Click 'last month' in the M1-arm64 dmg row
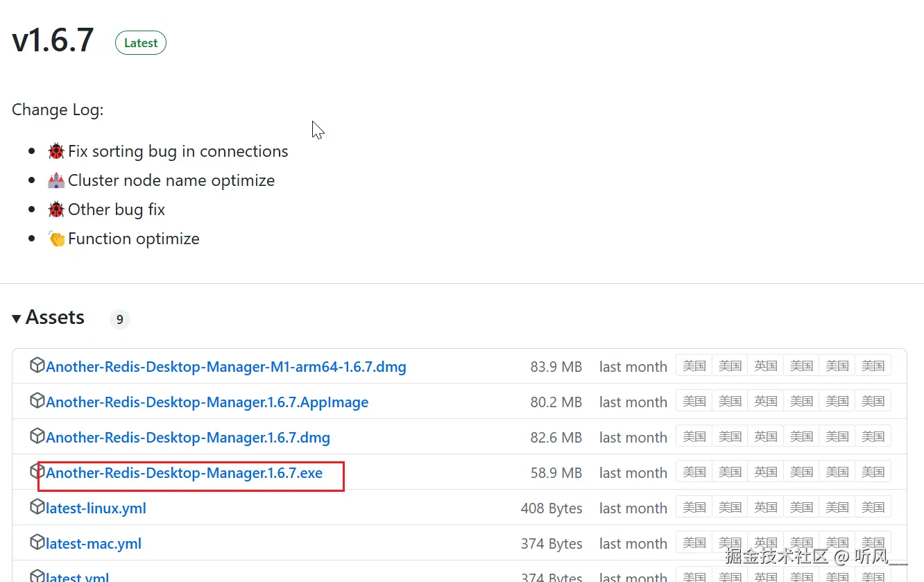Viewport: 924px width, 582px height. point(633,367)
